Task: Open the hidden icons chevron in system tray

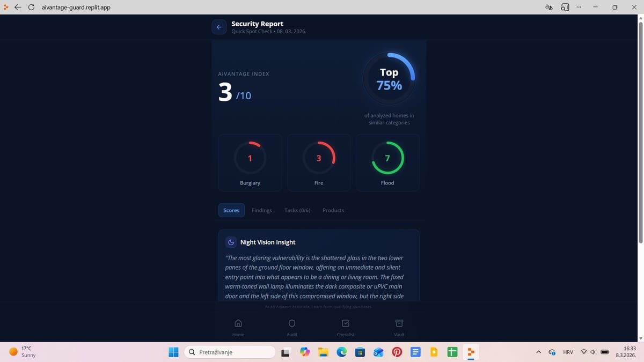Action: coord(538,352)
